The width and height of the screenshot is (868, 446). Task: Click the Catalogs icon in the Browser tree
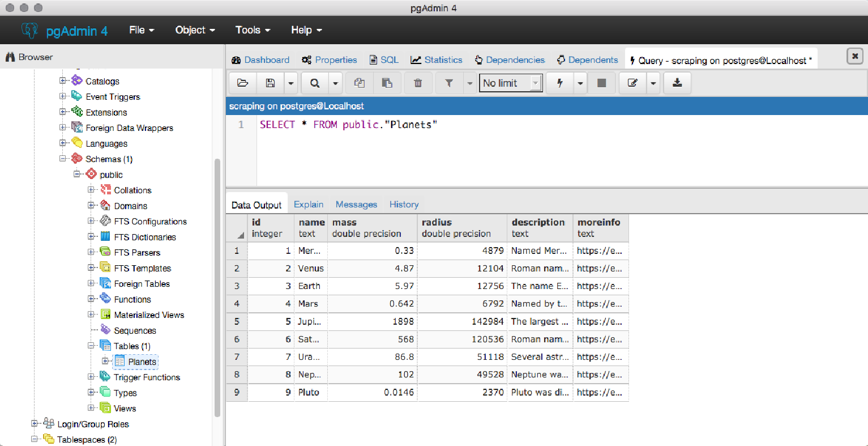click(x=77, y=80)
